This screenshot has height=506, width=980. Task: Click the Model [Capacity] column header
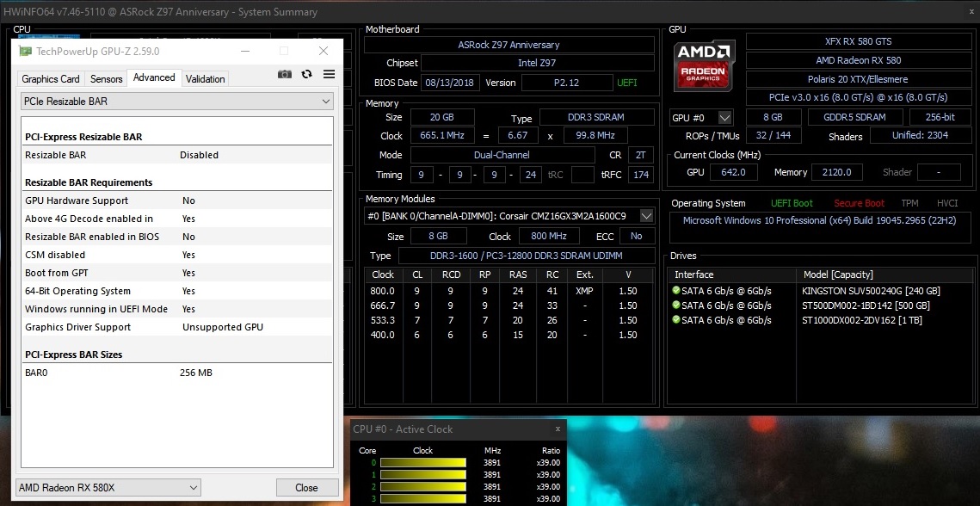click(x=884, y=275)
